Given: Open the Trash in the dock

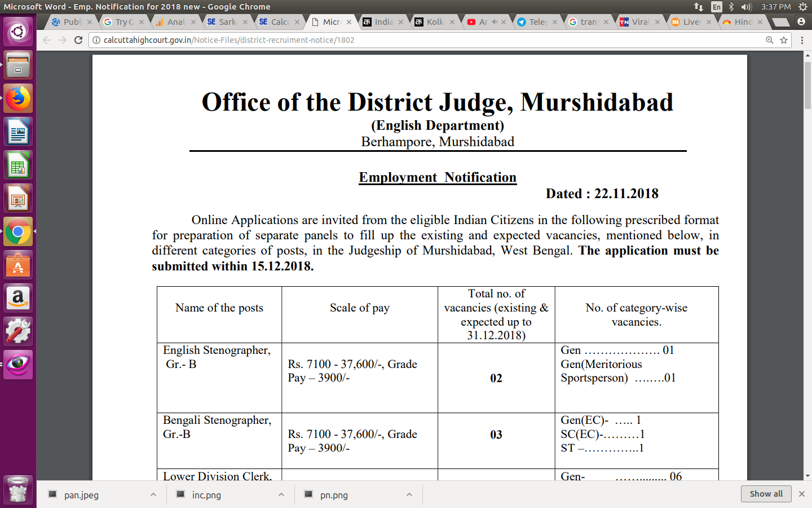Looking at the screenshot, I should coord(18,489).
